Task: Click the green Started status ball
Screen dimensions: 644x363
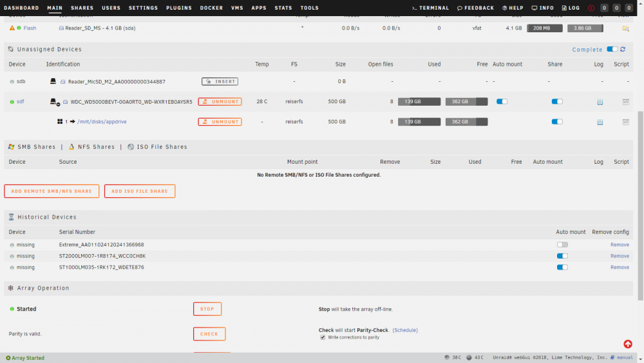Action: pos(12,309)
